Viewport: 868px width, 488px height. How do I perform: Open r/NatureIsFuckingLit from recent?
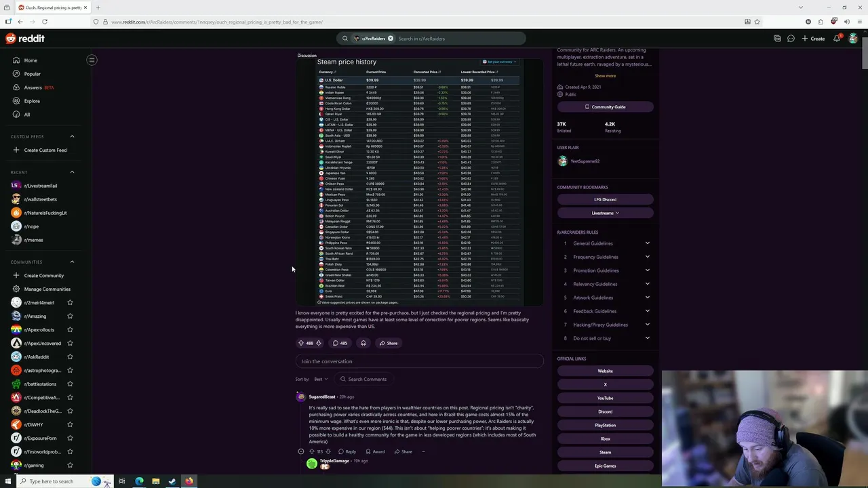tap(46, 213)
